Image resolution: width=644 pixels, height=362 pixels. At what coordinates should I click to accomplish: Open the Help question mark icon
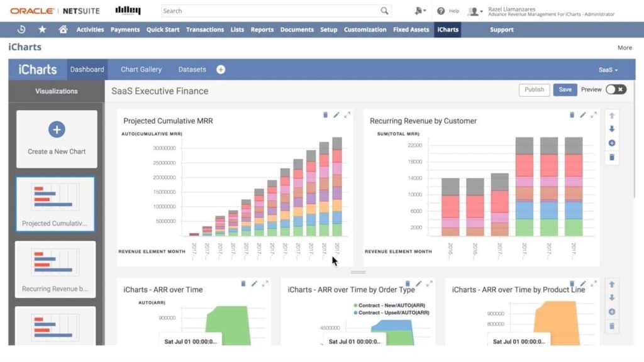pos(441,11)
